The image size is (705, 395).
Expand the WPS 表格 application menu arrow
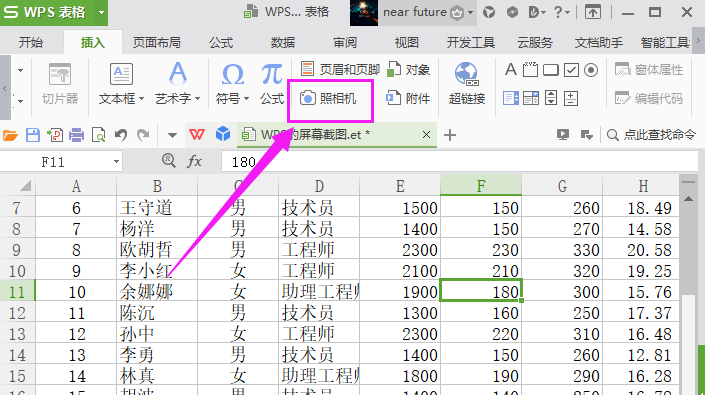tap(102, 12)
